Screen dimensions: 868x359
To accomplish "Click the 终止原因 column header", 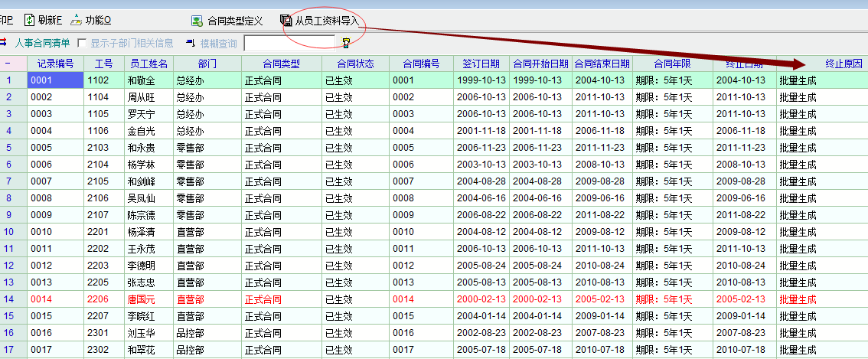I will (843, 64).
